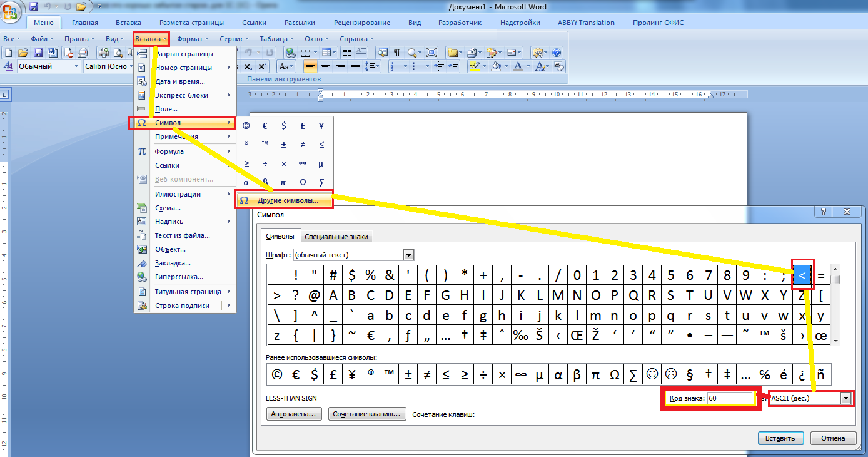Click the Вставить button
Viewport: 868px width, 457px height.
(x=780, y=438)
